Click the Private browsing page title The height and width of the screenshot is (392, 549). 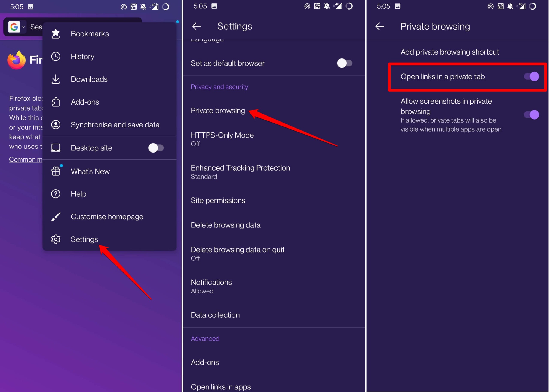435,26
